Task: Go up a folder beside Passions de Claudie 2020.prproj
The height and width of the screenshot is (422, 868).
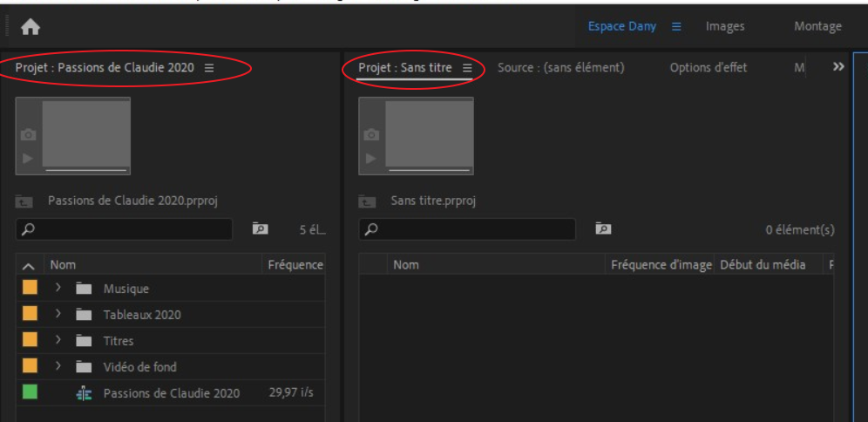Action: (24, 201)
